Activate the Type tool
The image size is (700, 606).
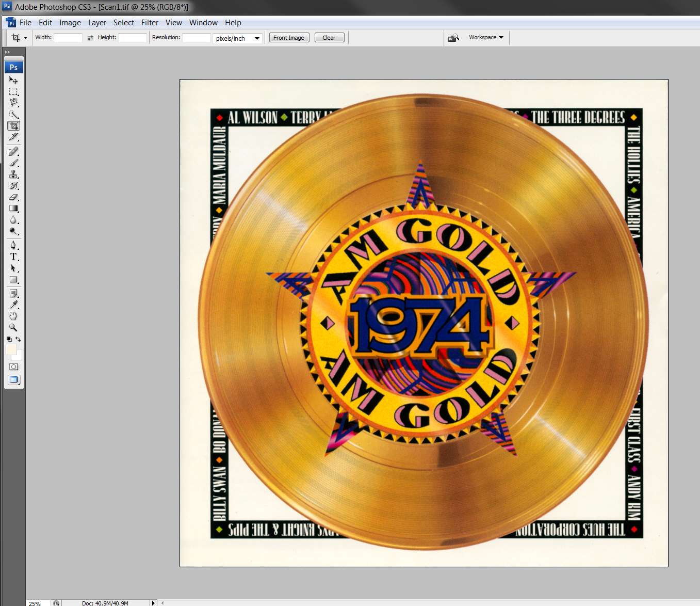(x=13, y=257)
